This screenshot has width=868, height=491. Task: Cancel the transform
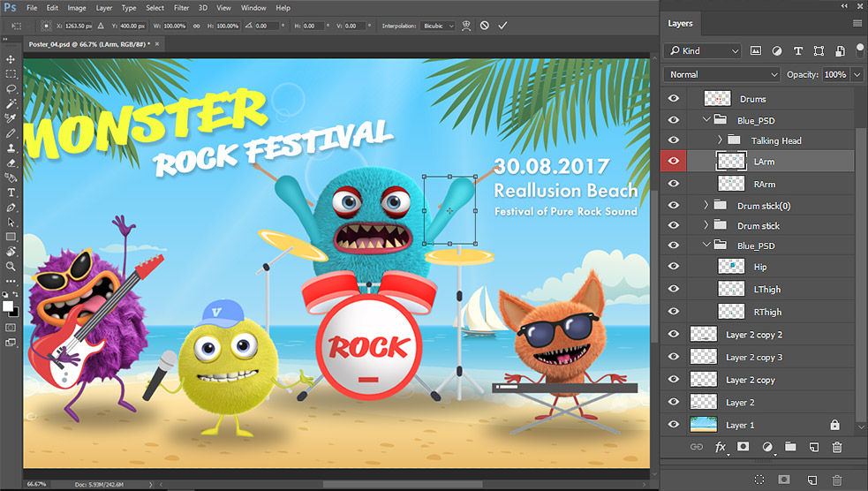[485, 26]
